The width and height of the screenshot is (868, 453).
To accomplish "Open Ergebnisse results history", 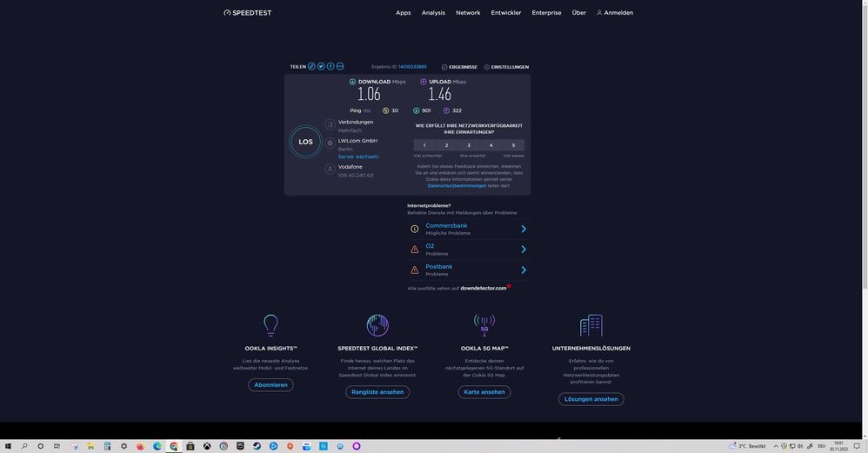I will pos(459,67).
